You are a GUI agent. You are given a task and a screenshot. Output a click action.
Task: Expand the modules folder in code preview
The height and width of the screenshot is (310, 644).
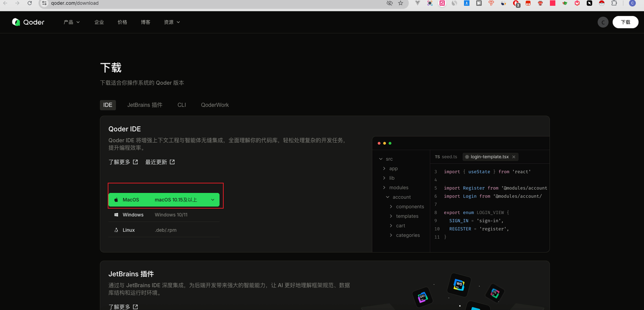coord(395,187)
